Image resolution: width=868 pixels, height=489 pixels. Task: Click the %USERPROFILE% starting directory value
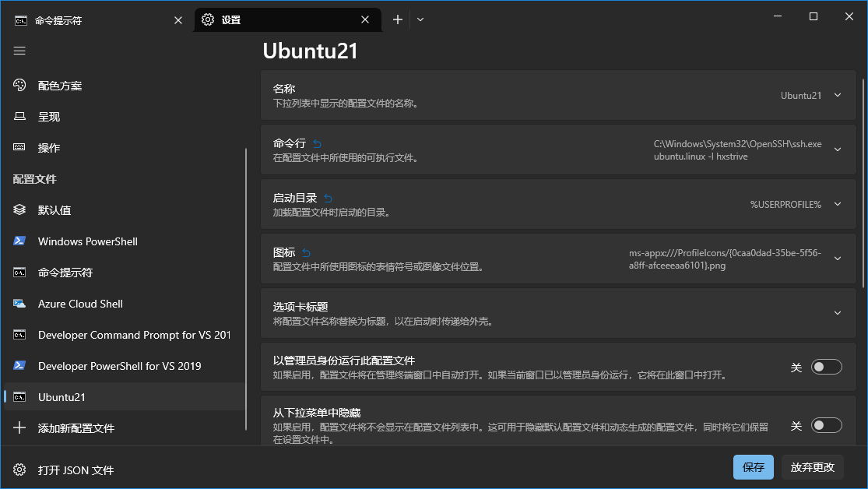pos(785,204)
